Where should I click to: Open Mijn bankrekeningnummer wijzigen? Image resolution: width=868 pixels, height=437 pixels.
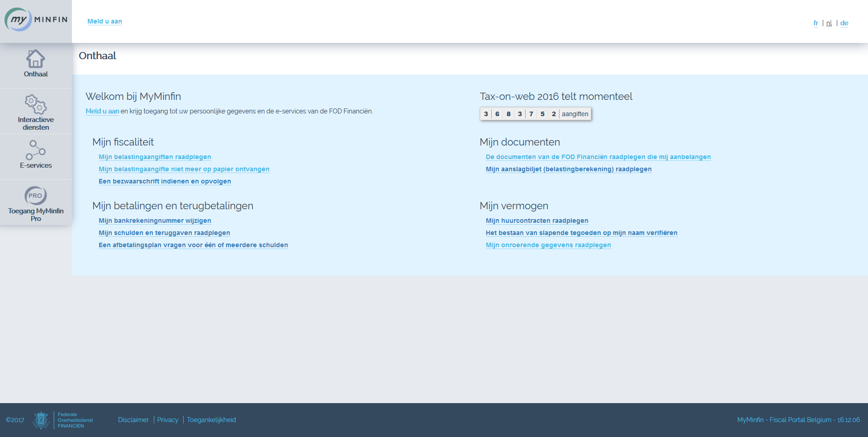[x=155, y=221]
